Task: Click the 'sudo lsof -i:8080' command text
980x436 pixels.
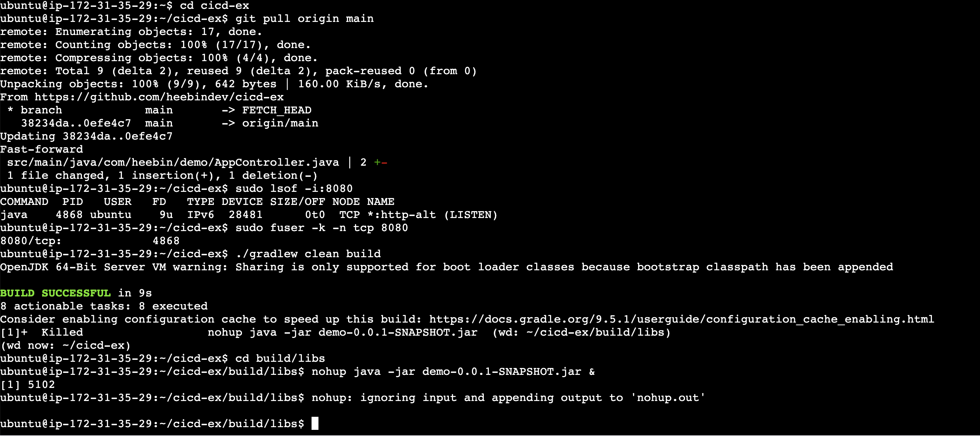Action: [x=294, y=188]
